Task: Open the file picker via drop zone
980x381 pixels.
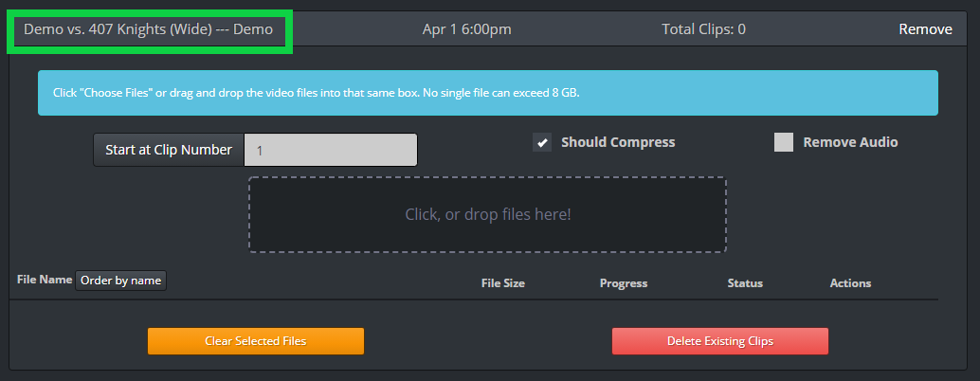Action: [x=487, y=215]
